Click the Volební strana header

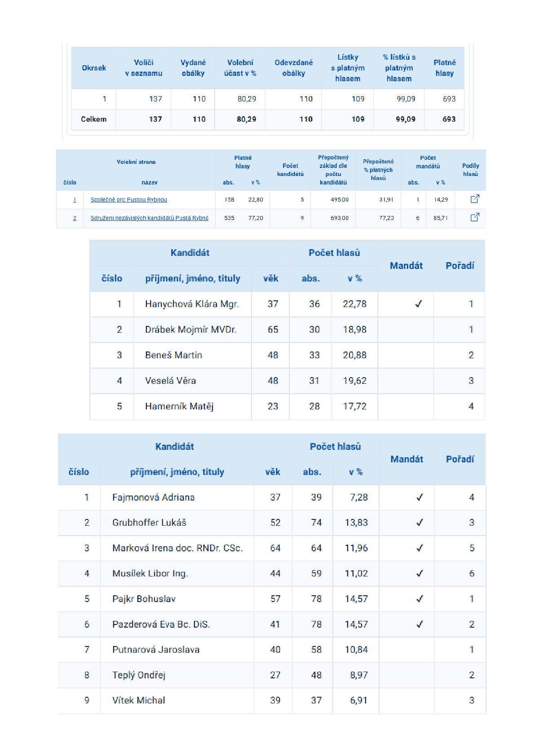tap(136, 162)
